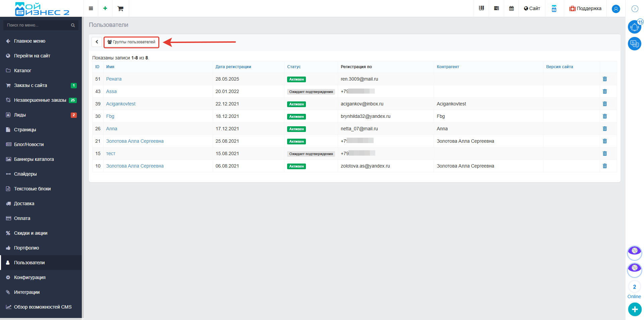This screenshot has width=644, height=320.
Task: Click the teal plus button at bottom right
Action: [635, 309]
